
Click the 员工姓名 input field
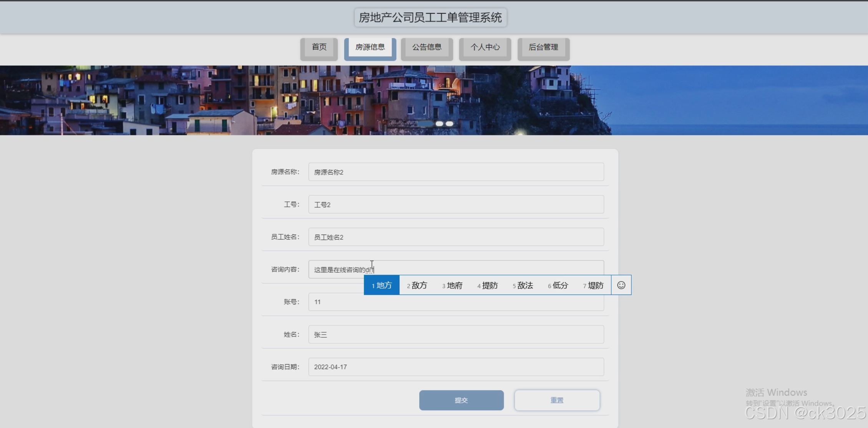456,237
